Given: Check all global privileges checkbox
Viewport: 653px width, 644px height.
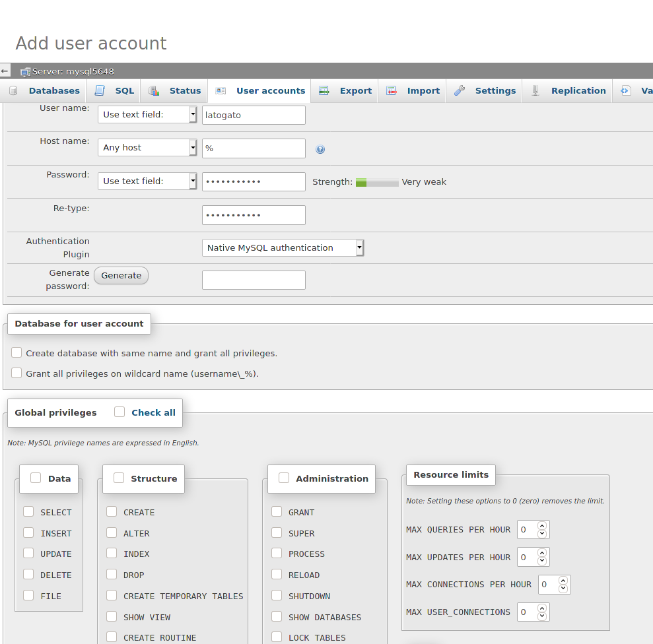Looking at the screenshot, I should click(120, 412).
